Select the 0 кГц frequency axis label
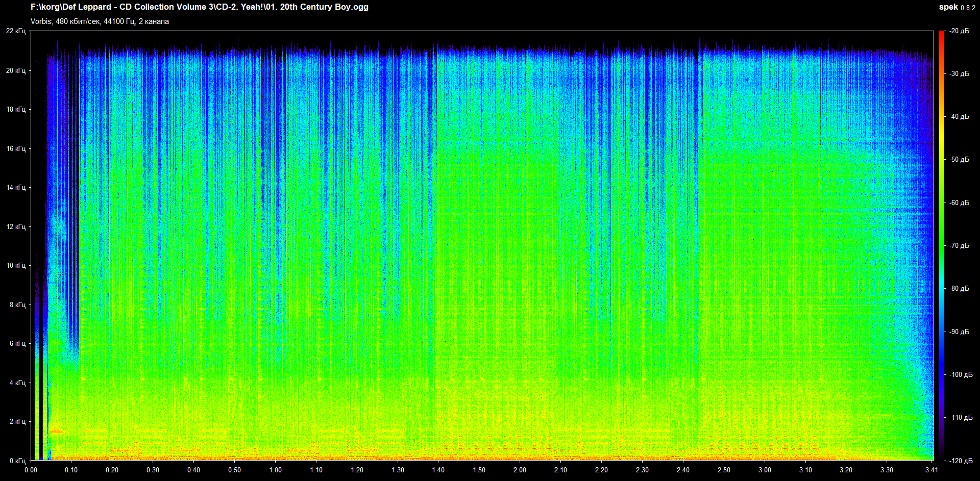This screenshot has width=980, height=481. coord(17,461)
